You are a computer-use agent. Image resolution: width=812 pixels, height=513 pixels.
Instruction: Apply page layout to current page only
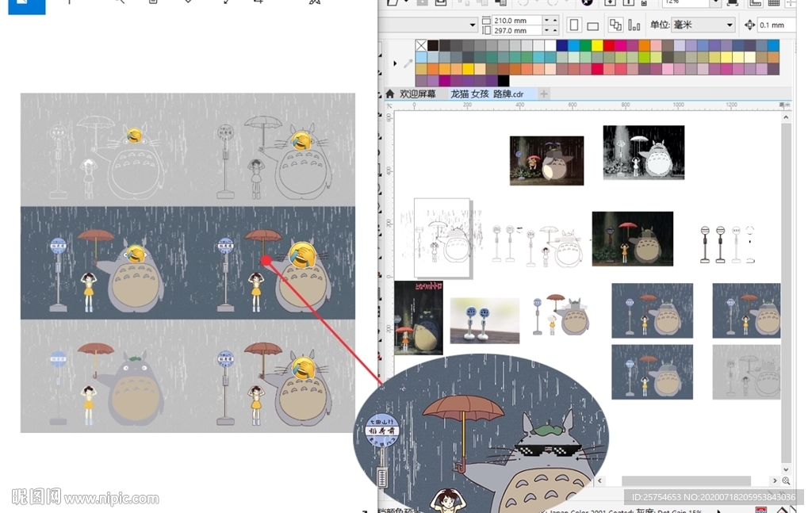tap(634, 25)
